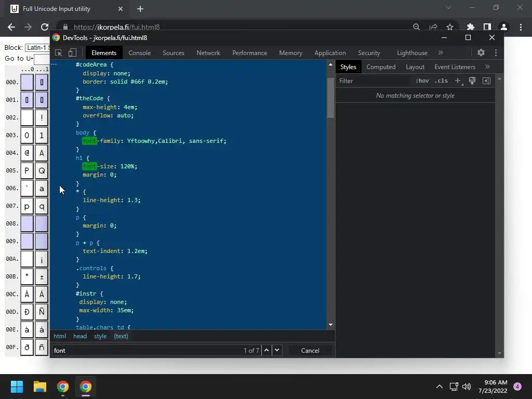Open File Explorer from taskbar

[39, 387]
